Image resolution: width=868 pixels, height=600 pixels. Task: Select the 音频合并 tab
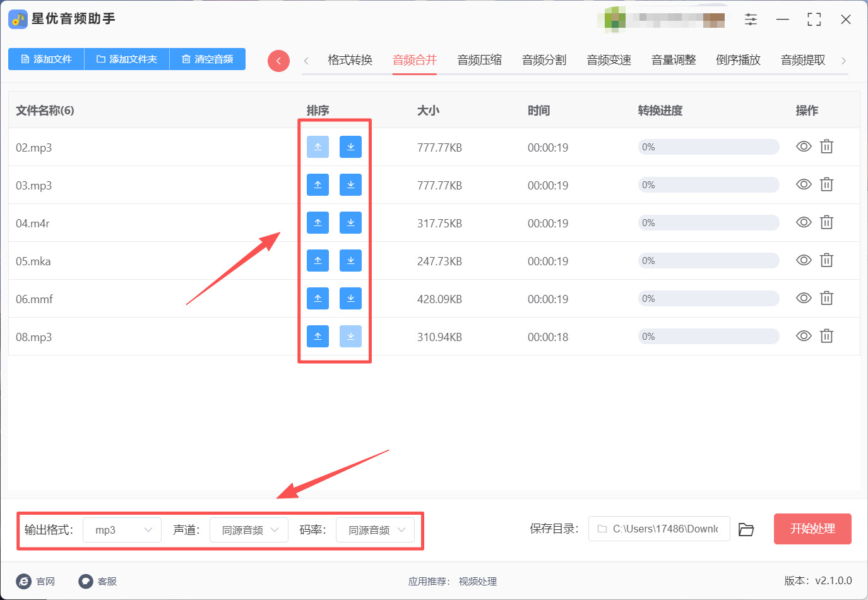(414, 60)
